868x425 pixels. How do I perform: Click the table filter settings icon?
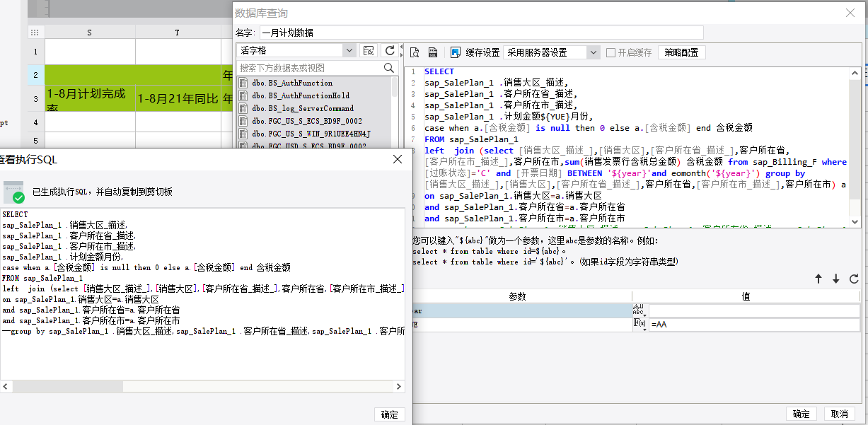[x=368, y=51]
